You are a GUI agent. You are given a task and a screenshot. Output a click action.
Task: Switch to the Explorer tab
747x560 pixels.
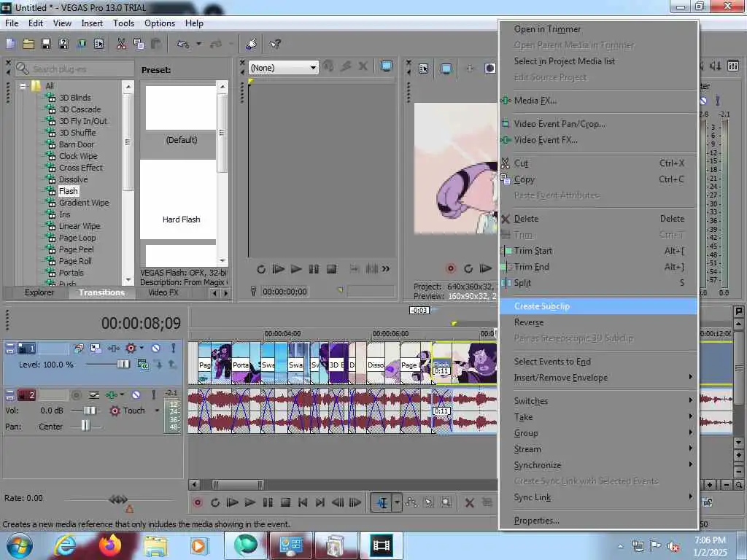(39, 292)
